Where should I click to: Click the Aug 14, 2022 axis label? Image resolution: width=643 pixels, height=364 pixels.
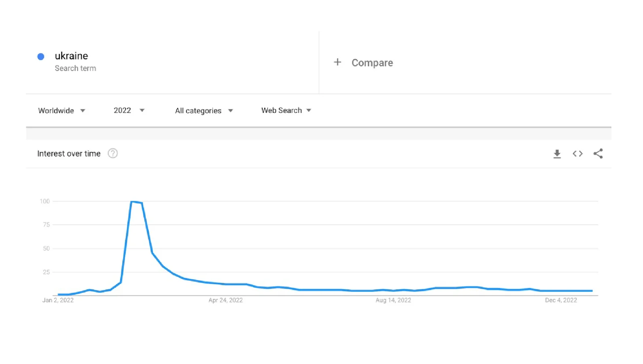[x=393, y=300]
